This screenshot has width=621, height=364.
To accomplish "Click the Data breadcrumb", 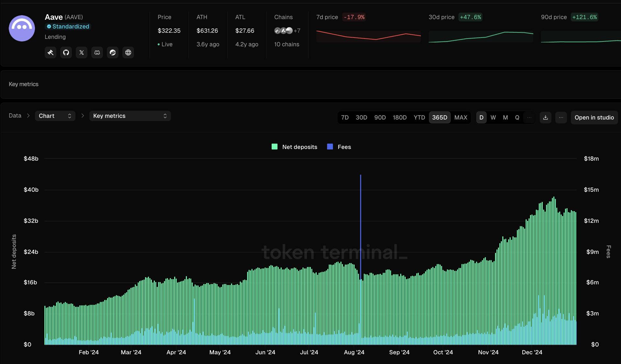I will tap(15, 116).
